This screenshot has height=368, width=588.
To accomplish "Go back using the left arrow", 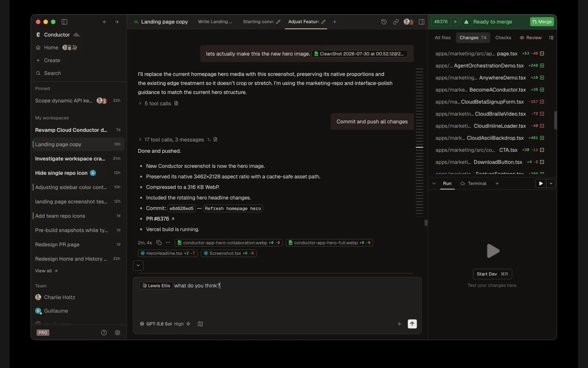I will point(105,22).
